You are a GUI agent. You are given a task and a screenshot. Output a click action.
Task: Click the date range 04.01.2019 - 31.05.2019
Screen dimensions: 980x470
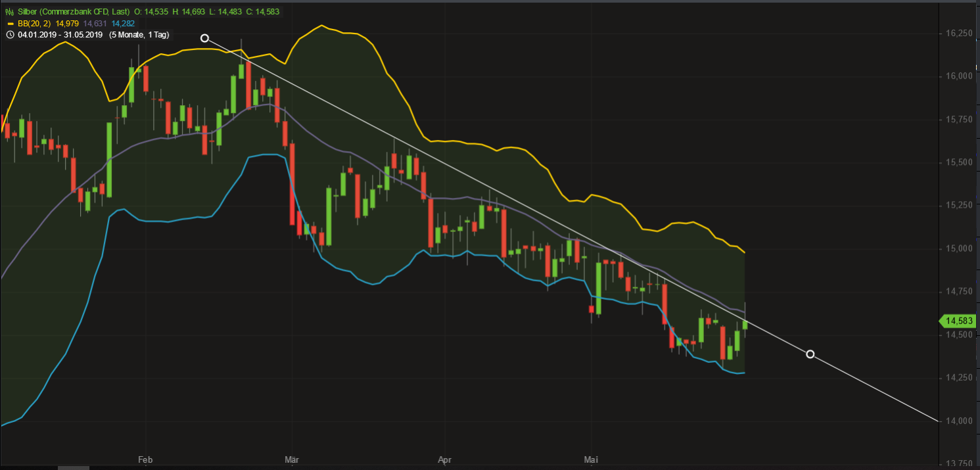(60, 35)
